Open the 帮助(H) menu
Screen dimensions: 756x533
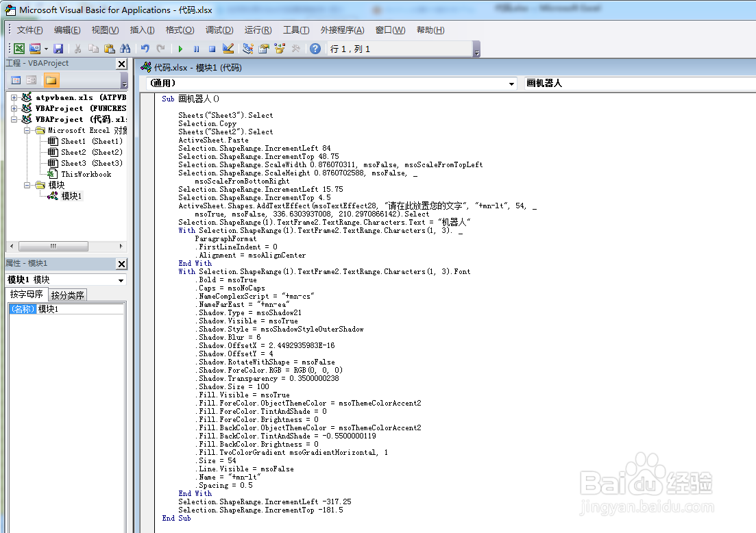430,30
